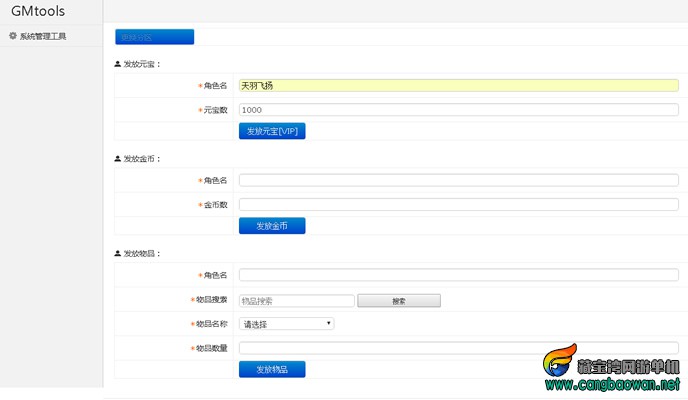Click the GMtools logo title
Screen dimensions: 688x400
[38, 11]
